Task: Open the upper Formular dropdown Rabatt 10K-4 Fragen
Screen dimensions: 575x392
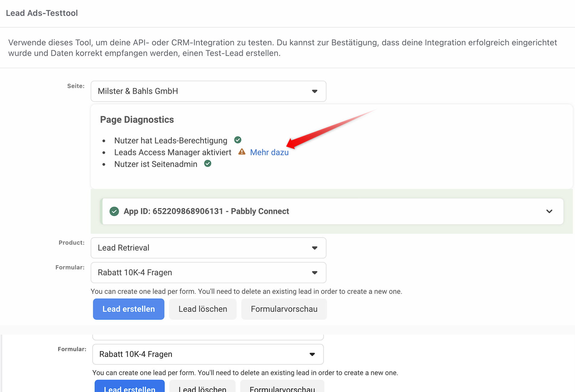Action: pyautogui.click(x=208, y=272)
